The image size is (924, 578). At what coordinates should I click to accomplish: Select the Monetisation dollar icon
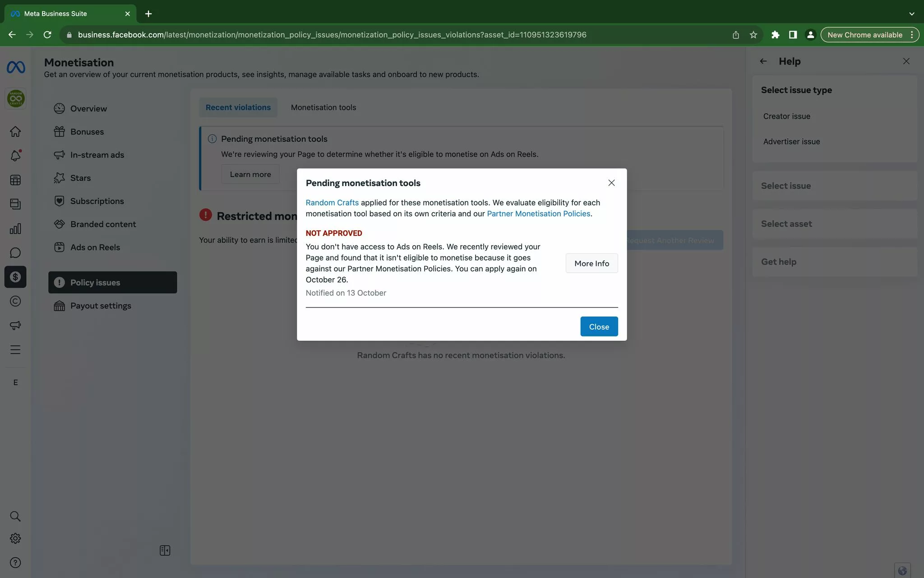(15, 277)
